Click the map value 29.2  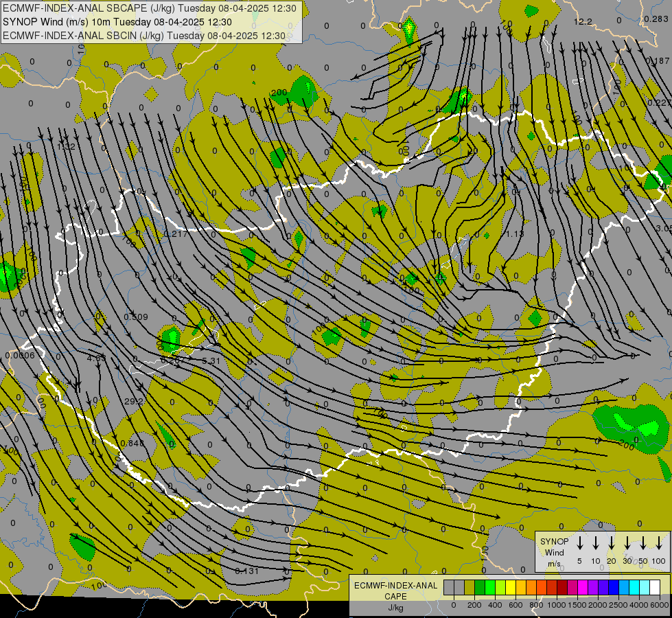134,402
